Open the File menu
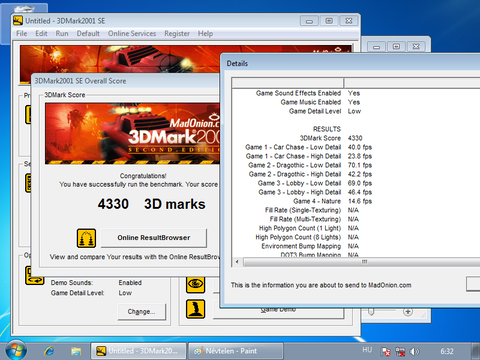 (22, 34)
